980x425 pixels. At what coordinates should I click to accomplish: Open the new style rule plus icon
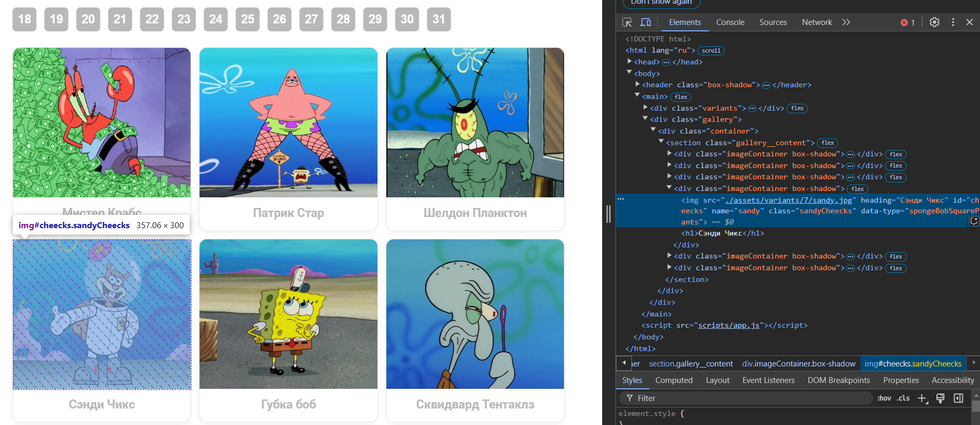(x=923, y=398)
